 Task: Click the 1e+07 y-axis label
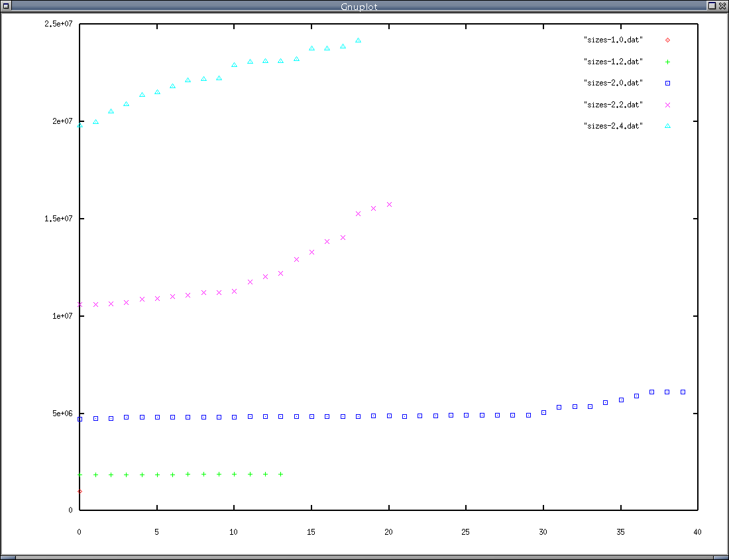62,316
